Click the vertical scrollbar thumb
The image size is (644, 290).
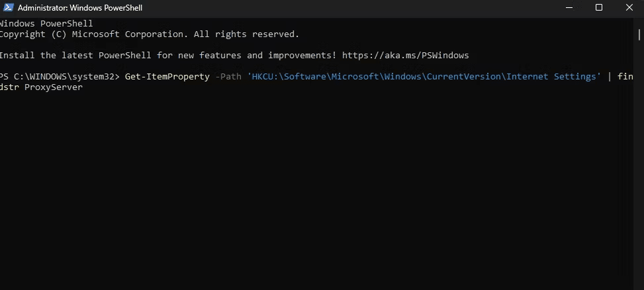pos(639,34)
